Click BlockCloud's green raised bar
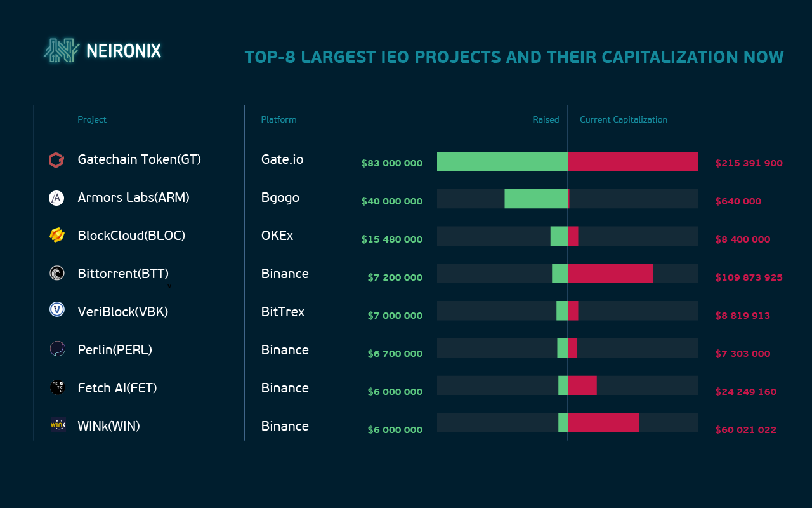The width and height of the screenshot is (812, 508). click(x=559, y=236)
